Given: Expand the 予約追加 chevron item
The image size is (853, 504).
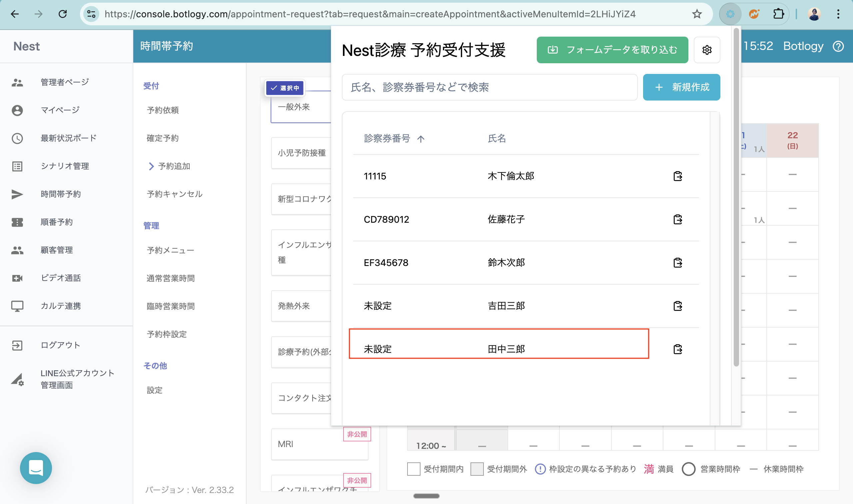Looking at the screenshot, I should (151, 166).
